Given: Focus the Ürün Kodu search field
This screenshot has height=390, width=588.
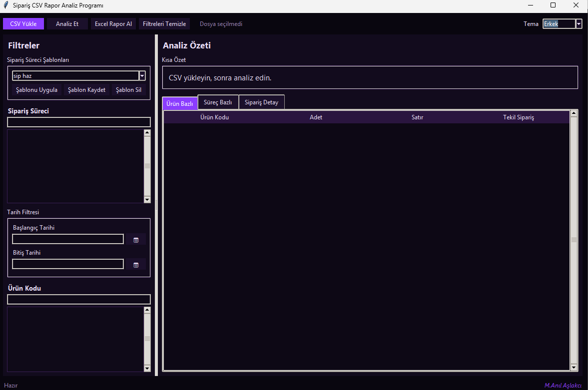Looking at the screenshot, I should [x=79, y=299].
